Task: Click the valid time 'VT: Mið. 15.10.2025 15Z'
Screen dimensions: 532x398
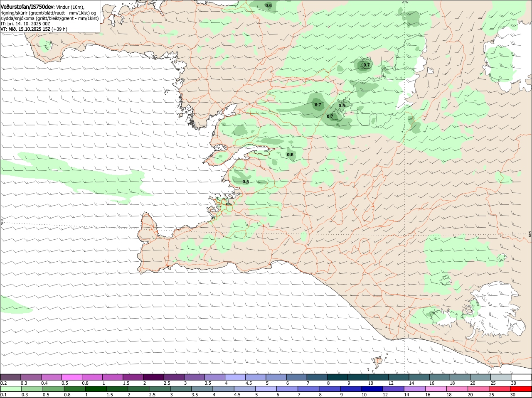Action: point(25,29)
